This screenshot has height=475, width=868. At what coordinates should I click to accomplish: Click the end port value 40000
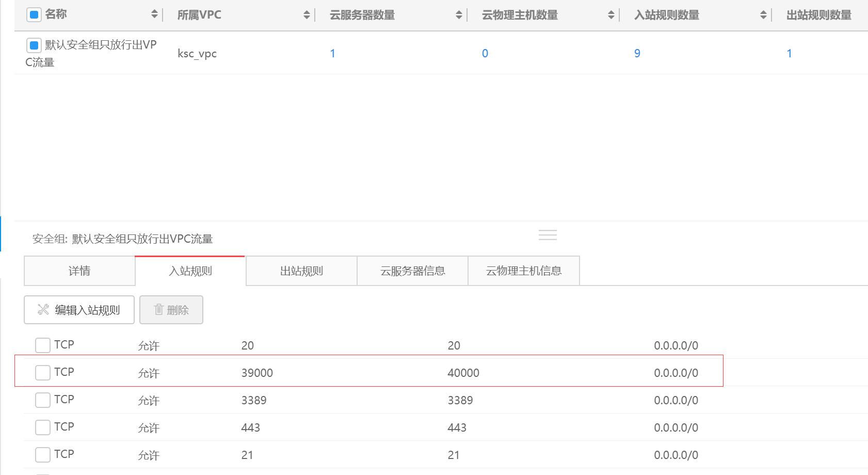point(463,373)
